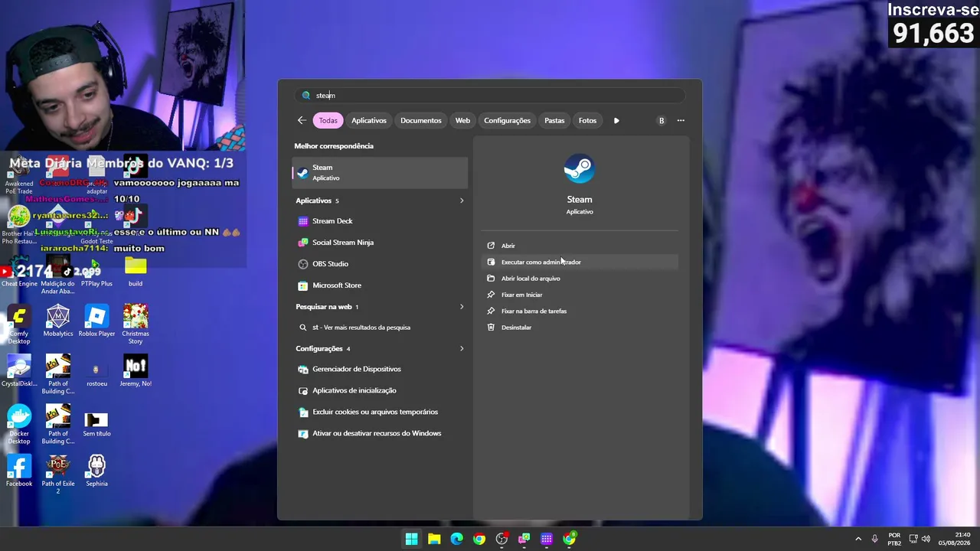Image resolution: width=980 pixels, height=551 pixels.
Task: Select the Path of Exile 2 shortcut
Action: point(58,474)
